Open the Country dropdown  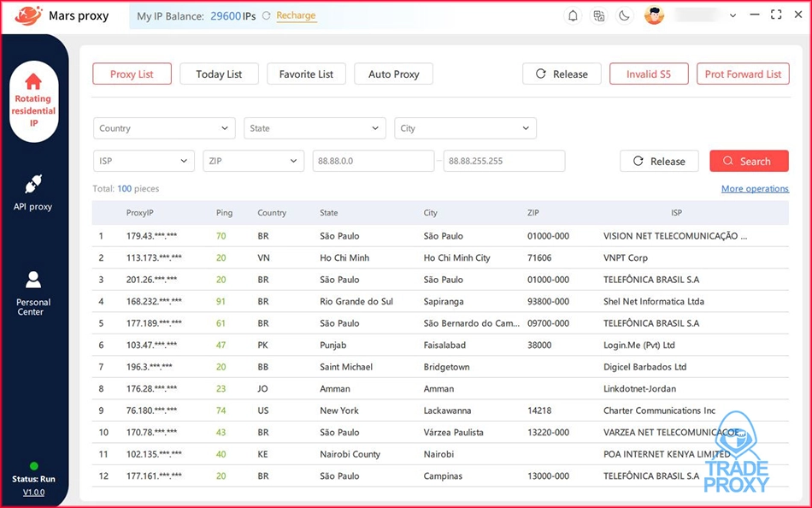164,128
